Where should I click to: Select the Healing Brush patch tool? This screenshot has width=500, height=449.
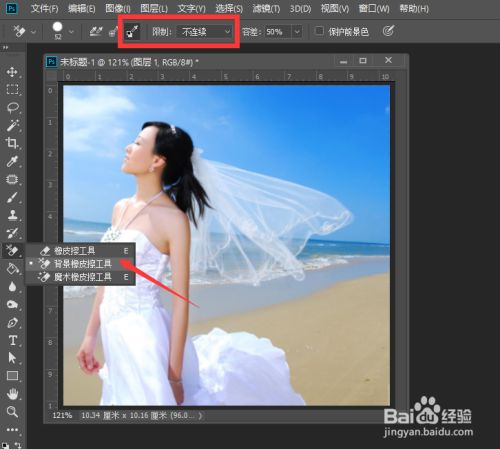coord(12,179)
